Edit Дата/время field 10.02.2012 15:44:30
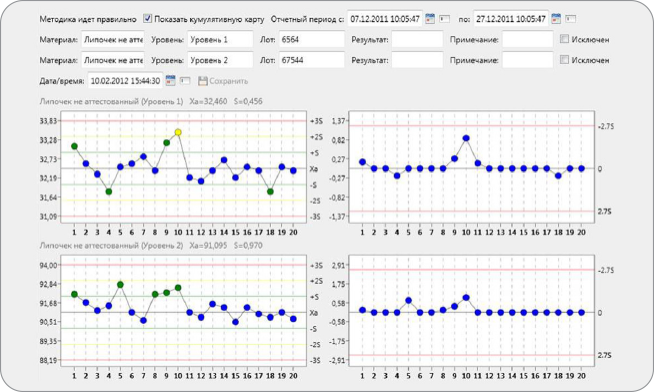Image resolution: width=654 pixels, height=392 pixels. pyautogui.click(x=125, y=80)
